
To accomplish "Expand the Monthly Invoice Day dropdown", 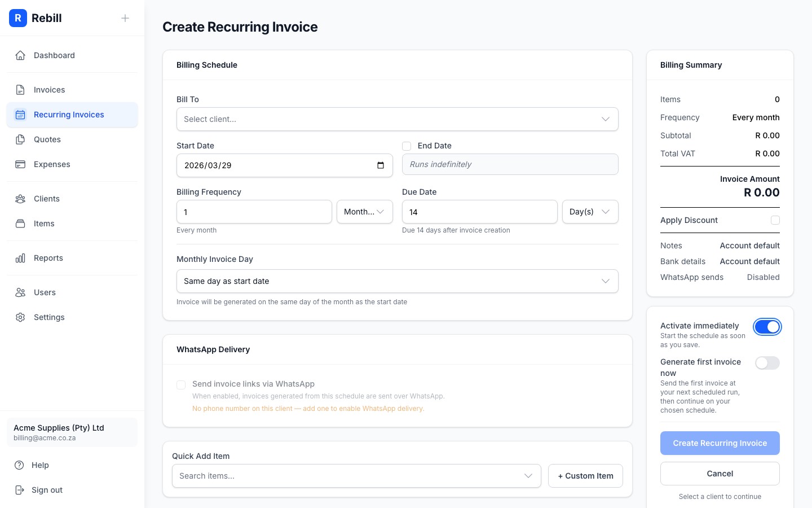I will tap(398, 281).
